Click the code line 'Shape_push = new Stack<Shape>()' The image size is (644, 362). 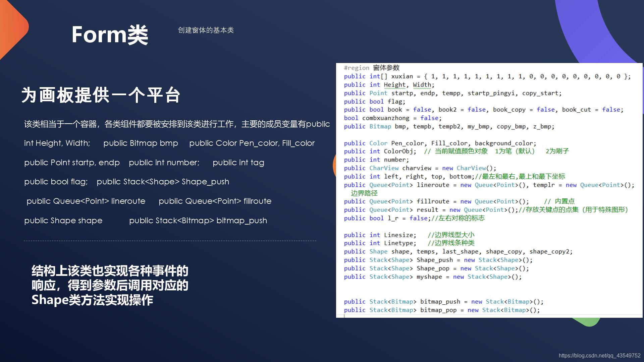pyautogui.click(x=438, y=260)
